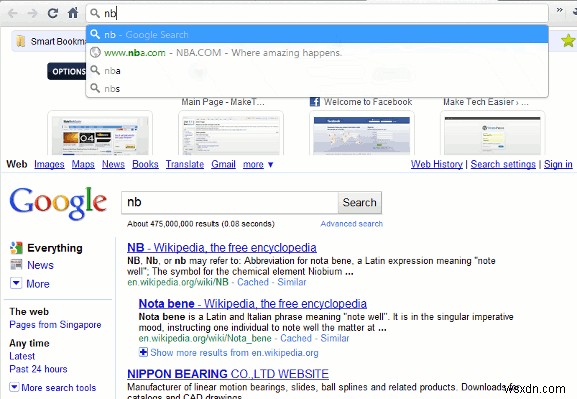The height and width of the screenshot is (399, 577).
Task: Open Similar link for wiki/NB result
Action: tap(292, 282)
